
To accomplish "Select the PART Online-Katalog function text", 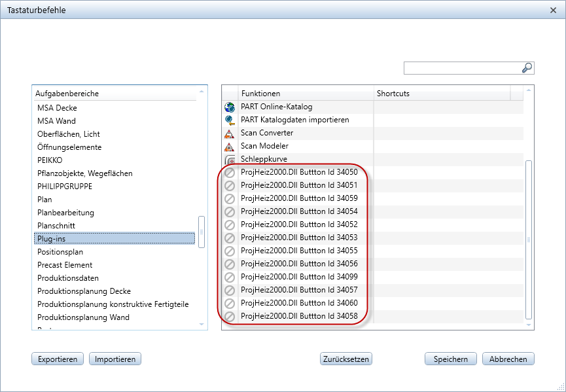I will click(x=277, y=107).
